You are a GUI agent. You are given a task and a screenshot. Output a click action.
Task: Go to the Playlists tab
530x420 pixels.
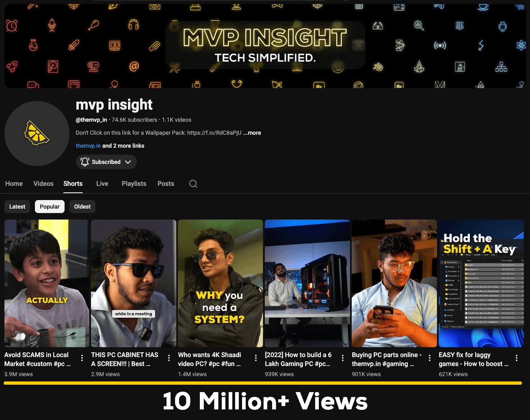134,184
